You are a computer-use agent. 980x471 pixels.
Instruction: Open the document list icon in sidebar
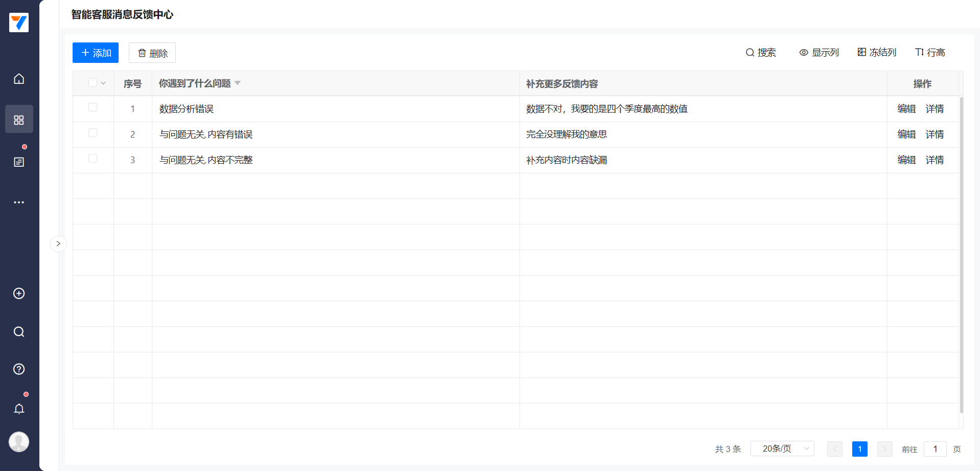(19, 162)
